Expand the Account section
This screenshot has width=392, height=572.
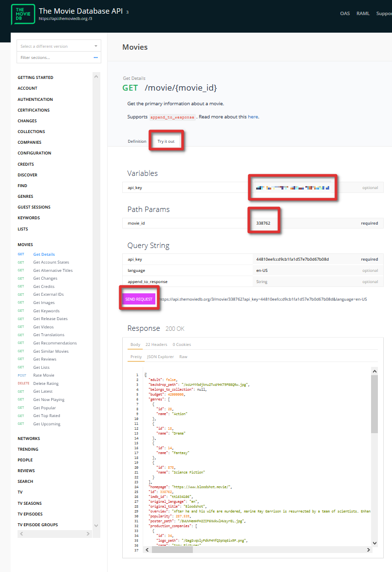(27, 88)
